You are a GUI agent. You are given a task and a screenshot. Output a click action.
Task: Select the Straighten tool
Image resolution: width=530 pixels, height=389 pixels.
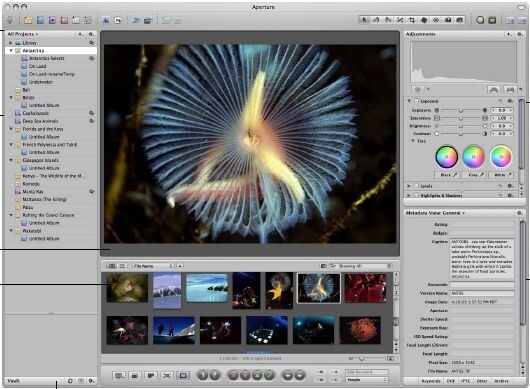tap(400, 20)
